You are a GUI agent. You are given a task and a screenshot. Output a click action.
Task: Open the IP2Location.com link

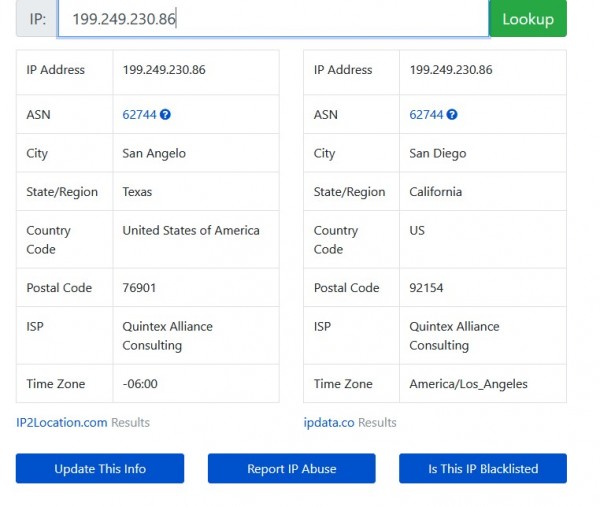click(62, 422)
